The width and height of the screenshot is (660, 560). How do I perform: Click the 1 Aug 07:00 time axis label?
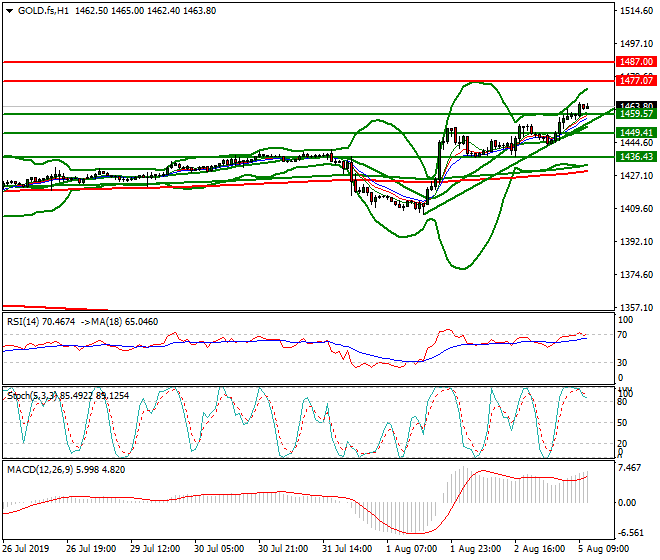click(412, 549)
